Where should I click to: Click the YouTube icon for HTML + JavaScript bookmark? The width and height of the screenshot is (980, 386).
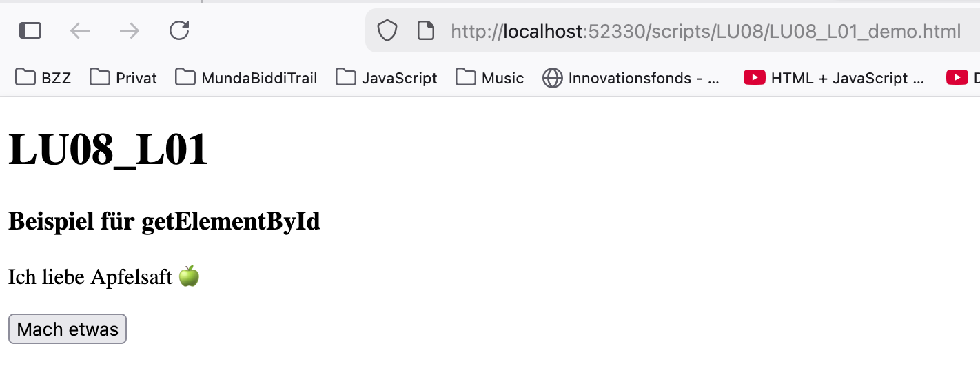coord(755,78)
